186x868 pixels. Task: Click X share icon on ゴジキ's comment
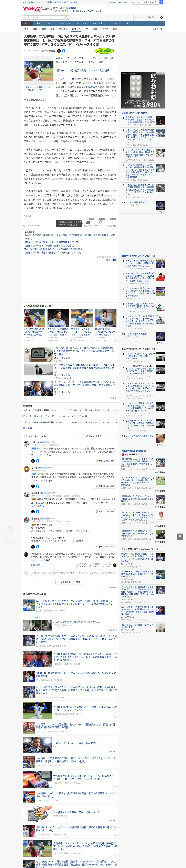click(x=33, y=486)
